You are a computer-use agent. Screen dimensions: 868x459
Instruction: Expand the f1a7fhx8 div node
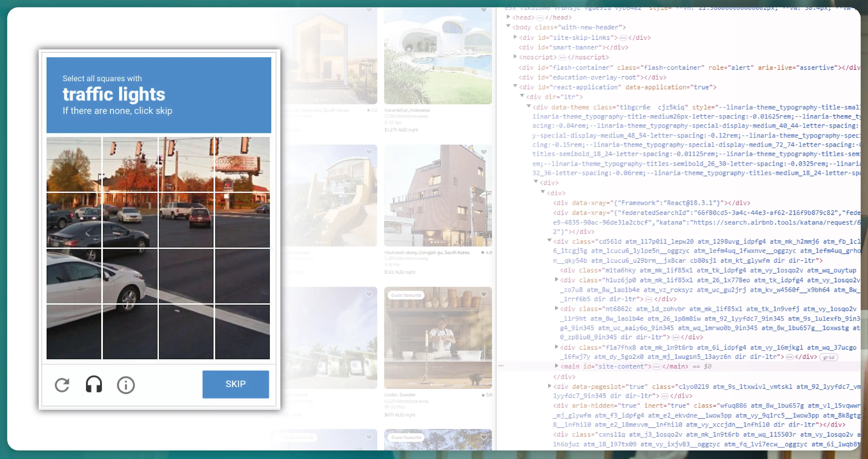click(556, 347)
